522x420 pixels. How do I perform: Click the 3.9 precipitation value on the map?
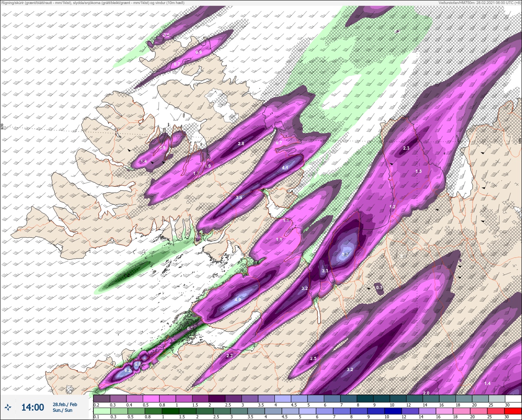pos(239,197)
